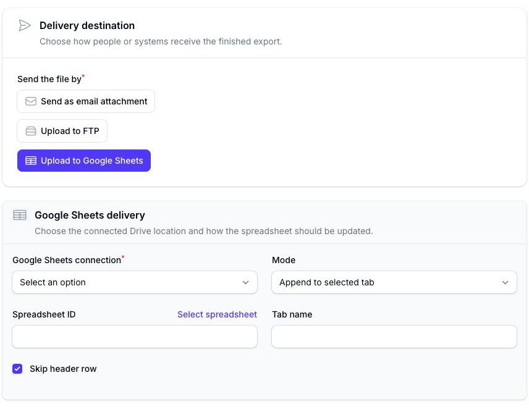Image resolution: width=529 pixels, height=420 pixels.
Task: Click the envelope icon on email attachment option
Action: (31, 101)
